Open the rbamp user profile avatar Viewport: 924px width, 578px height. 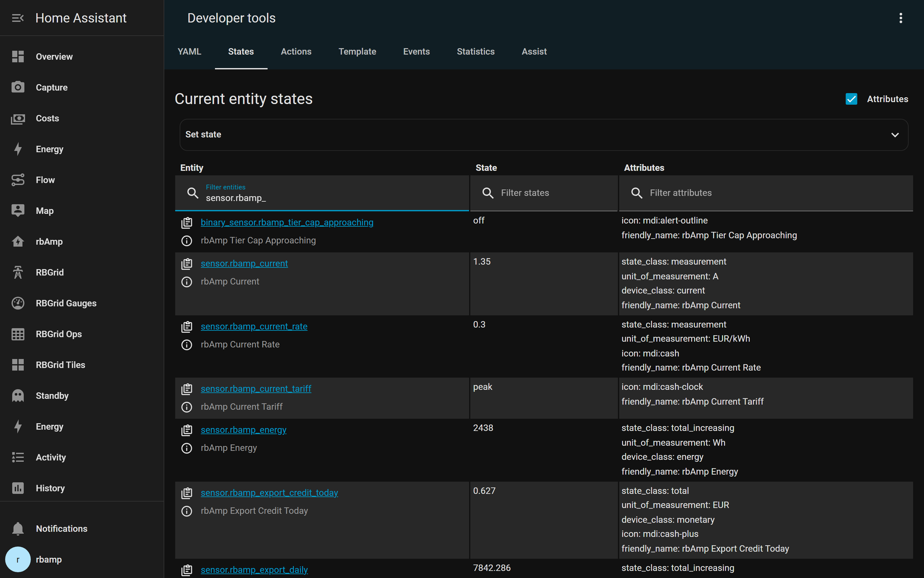18,559
